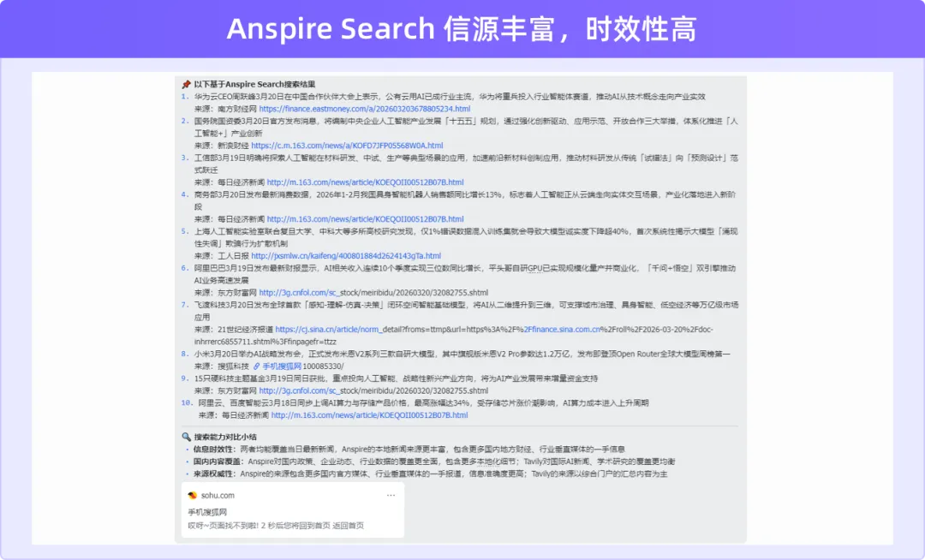Click the sohu.com favicon on the preview card

click(x=192, y=495)
